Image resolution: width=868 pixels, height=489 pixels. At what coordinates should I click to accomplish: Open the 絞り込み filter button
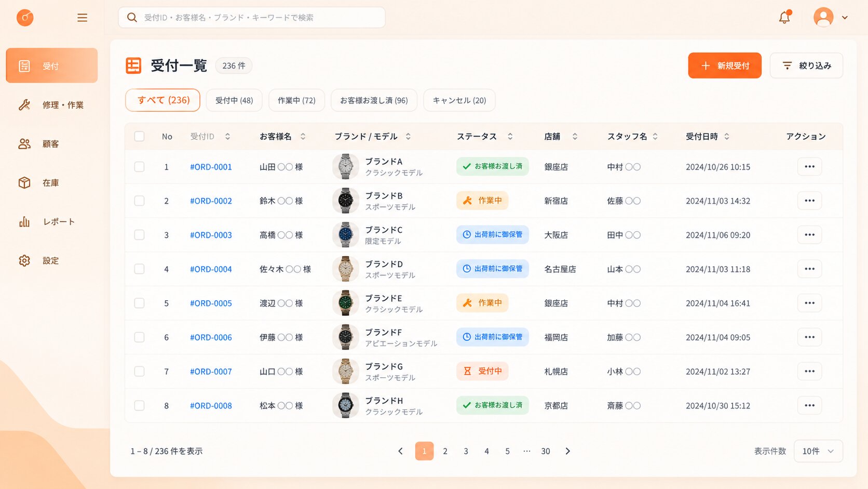pyautogui.click(x=806, y=65)
